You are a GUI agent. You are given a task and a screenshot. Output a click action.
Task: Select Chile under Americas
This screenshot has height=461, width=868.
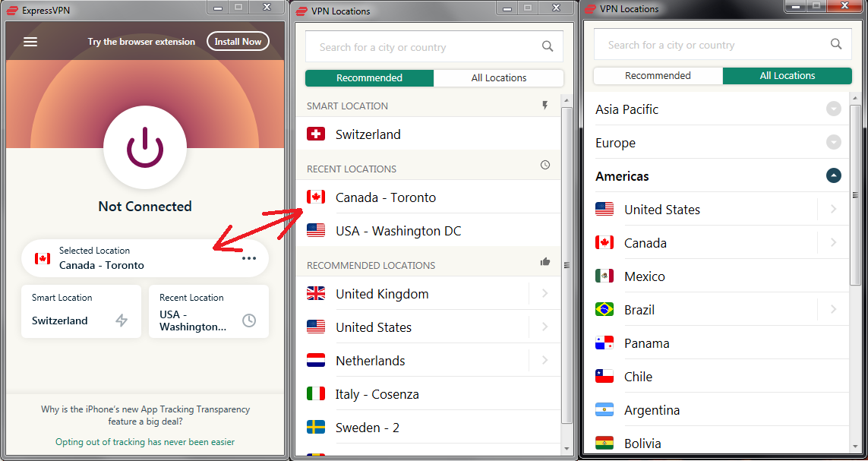point(718,377)
